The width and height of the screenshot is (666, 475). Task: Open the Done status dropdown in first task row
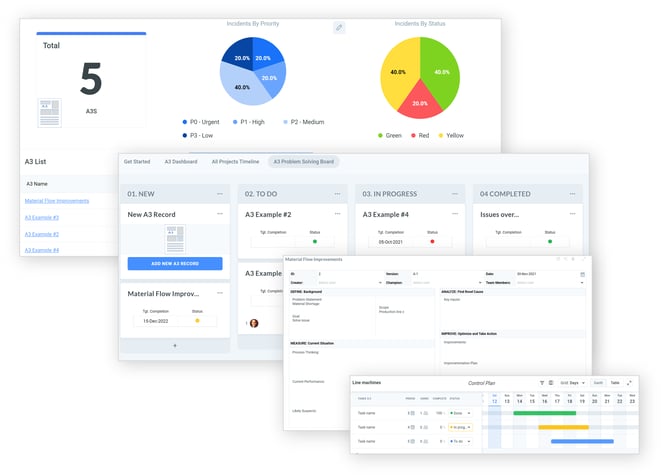tap(460, 412)
